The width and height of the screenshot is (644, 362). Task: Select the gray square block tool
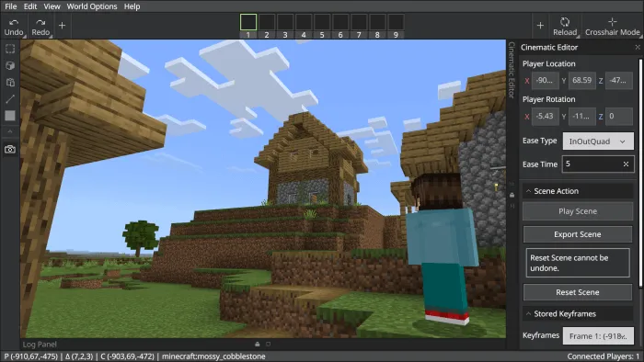tap(10, 116)
